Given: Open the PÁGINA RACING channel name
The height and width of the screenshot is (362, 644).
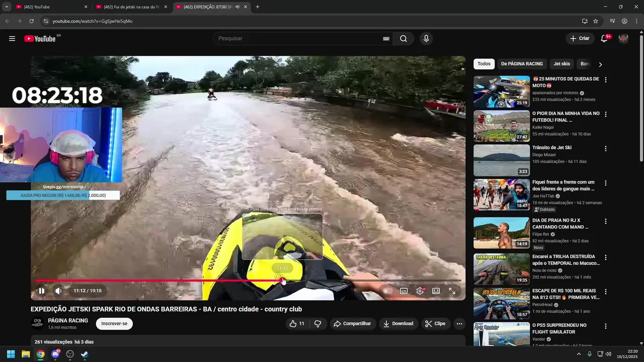Looking at the screenshot, I should pos(68,320).
